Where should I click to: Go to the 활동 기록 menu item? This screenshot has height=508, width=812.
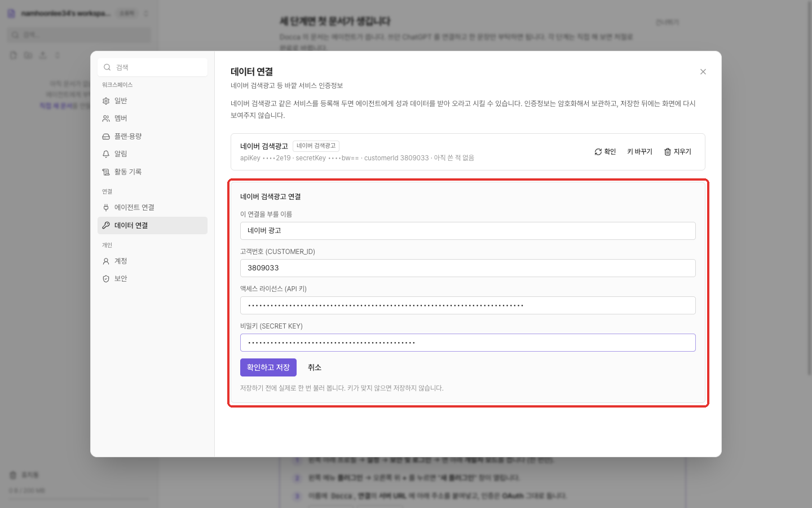tap(152, 172)
